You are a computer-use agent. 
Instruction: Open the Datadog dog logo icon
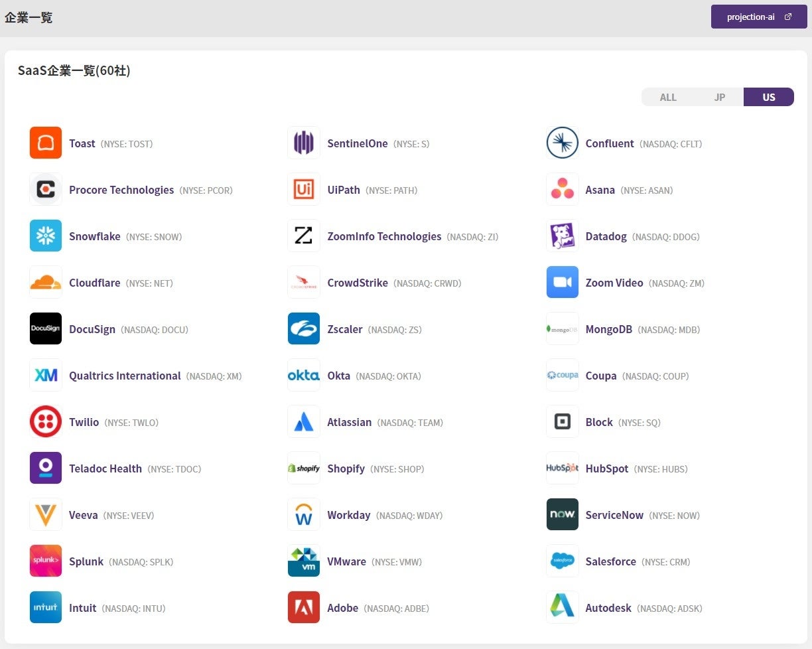pyautogui.click(x=563, y=236)
